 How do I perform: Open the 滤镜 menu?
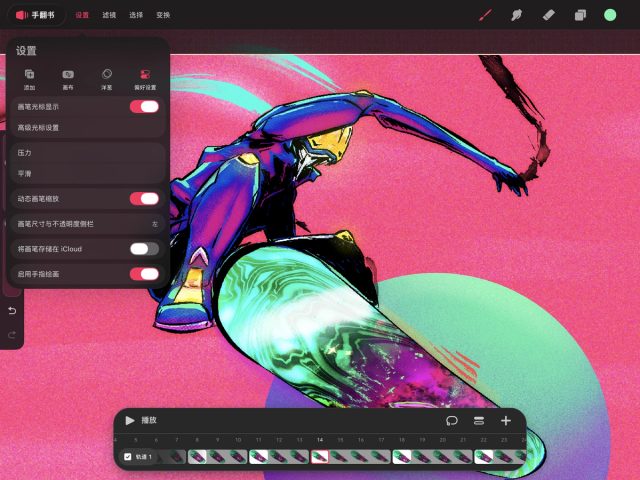coord(109,15)
